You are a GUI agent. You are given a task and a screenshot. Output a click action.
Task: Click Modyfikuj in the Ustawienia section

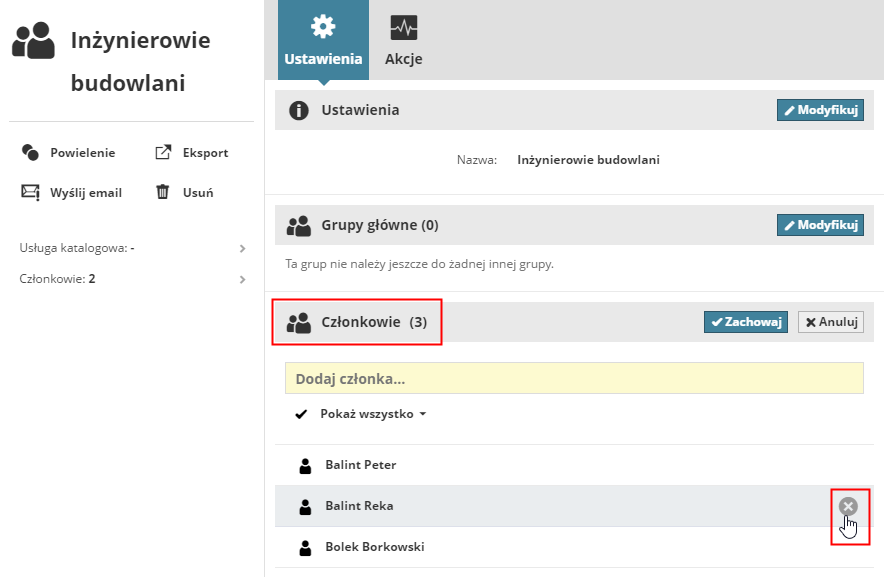click(819, 110)
